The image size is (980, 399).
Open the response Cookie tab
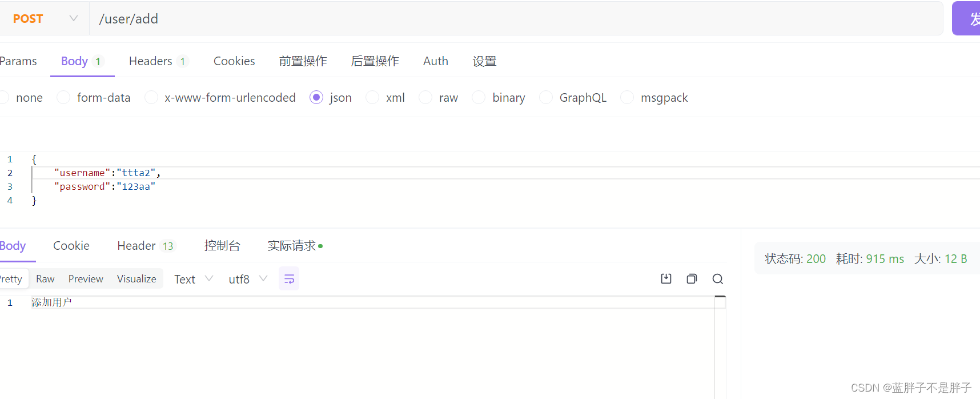pyautogui.click(x=71, y=246)
